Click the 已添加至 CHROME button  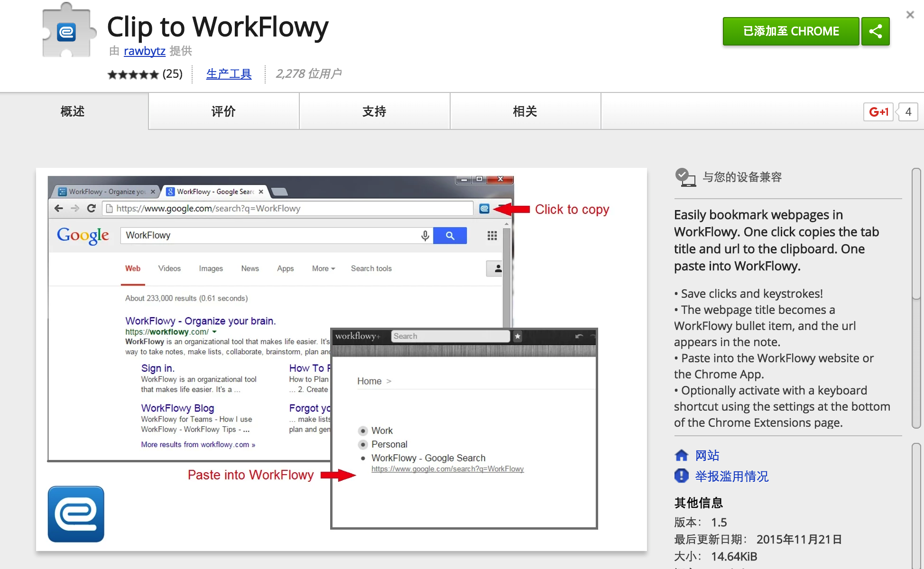click(790, 31)
